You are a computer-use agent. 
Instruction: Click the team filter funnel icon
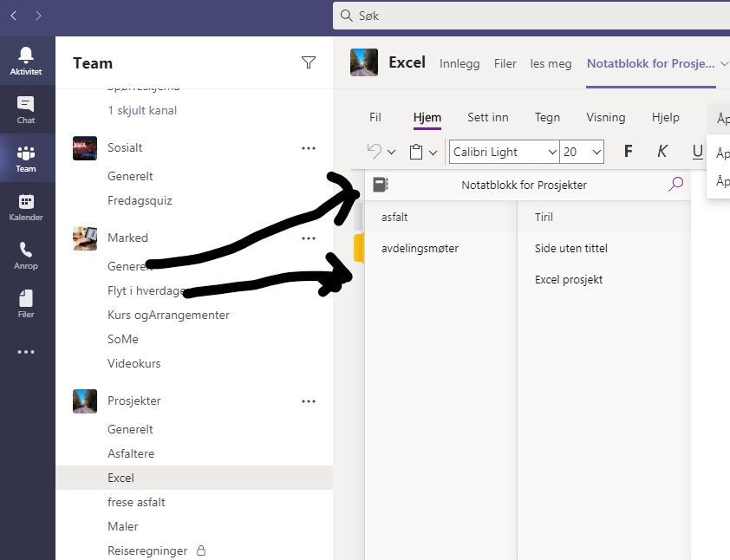pos(309,62)
